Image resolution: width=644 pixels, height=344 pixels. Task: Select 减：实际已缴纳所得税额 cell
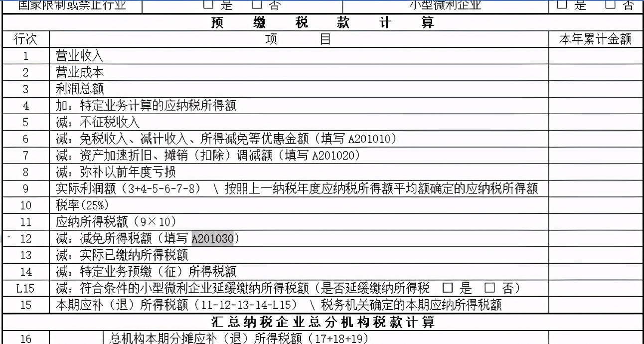point(299,255)
